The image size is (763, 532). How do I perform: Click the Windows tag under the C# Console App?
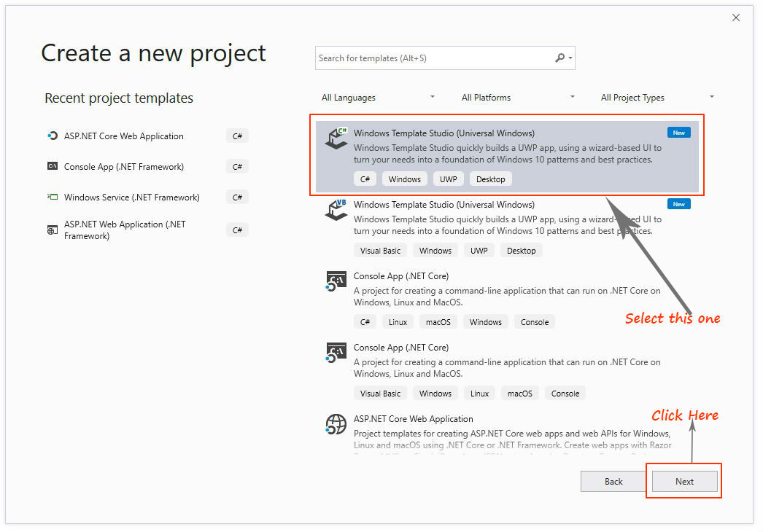485,322
